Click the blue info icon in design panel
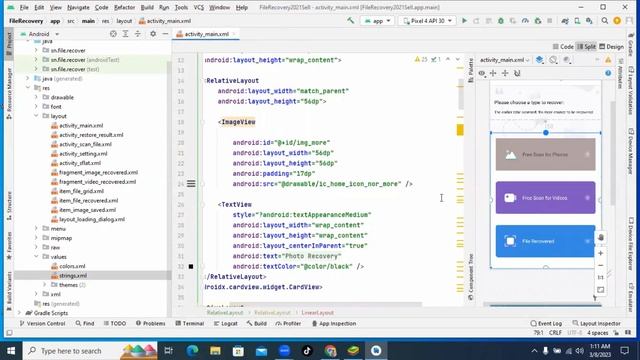The height and width of the screenshot is (360, 640). pyautogui.click(x=608, y=73)
